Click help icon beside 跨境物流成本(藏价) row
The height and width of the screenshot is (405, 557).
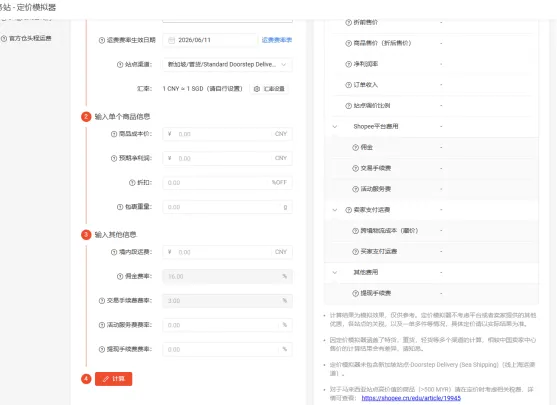[355, 231]
